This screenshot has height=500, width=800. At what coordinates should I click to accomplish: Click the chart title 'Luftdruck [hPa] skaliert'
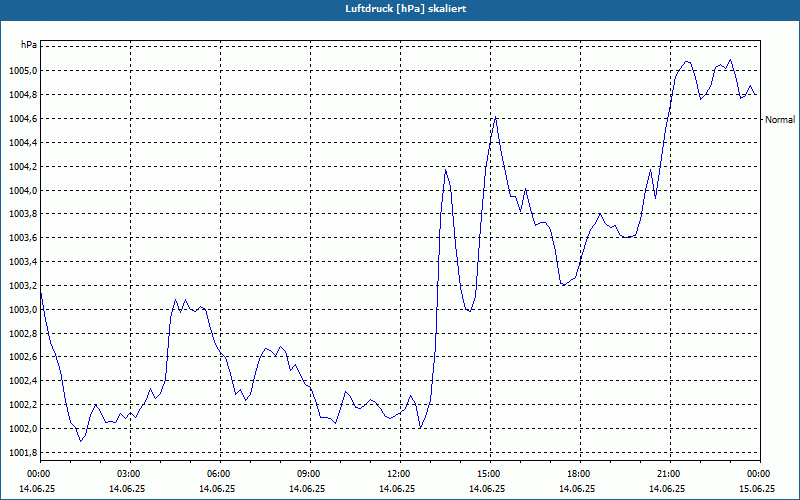[x=406, y=9]
